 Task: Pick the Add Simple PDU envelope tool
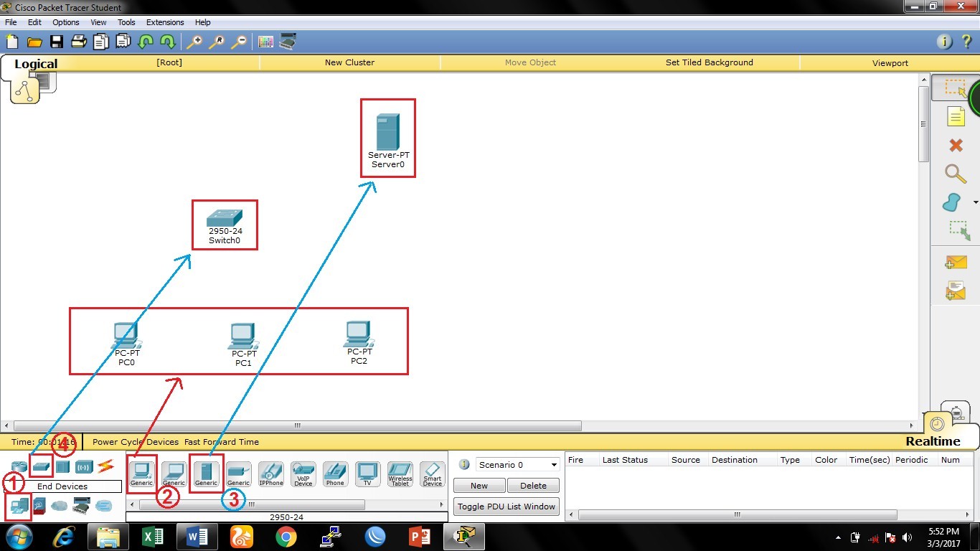(x=955, y=261)
